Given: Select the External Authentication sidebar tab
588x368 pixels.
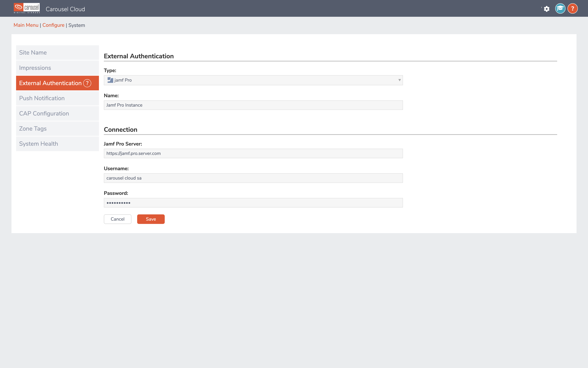Looking at the screenshot, I should [x=57, y=83].
